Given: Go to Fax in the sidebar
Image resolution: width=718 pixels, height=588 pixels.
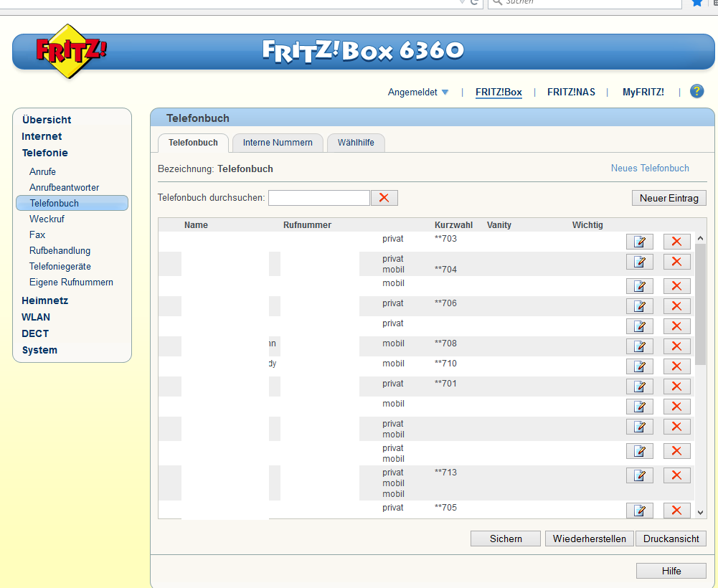Looking at the screenshot, I should click(x=37, y=234).
